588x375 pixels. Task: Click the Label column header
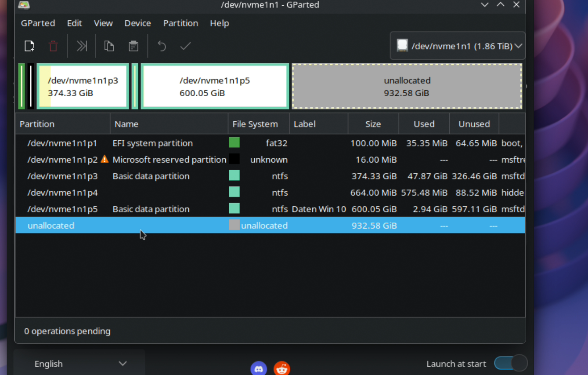[x=319, y=124]
